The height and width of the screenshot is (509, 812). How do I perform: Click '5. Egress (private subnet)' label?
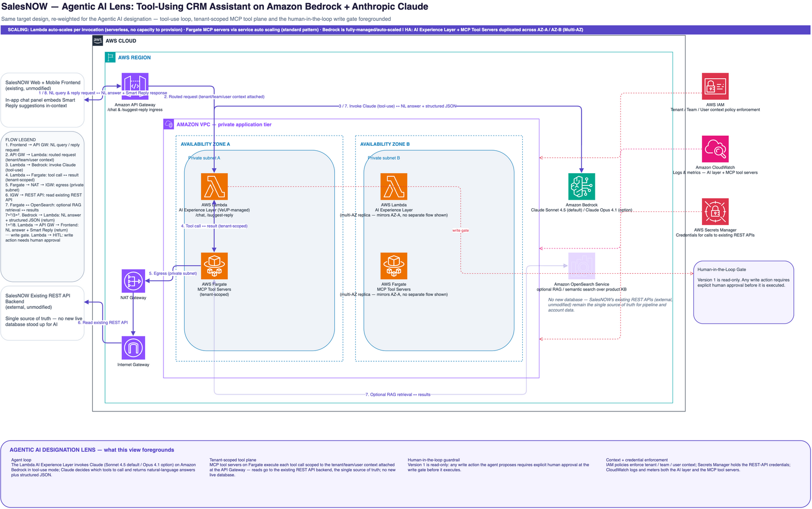tap(173, 273)
